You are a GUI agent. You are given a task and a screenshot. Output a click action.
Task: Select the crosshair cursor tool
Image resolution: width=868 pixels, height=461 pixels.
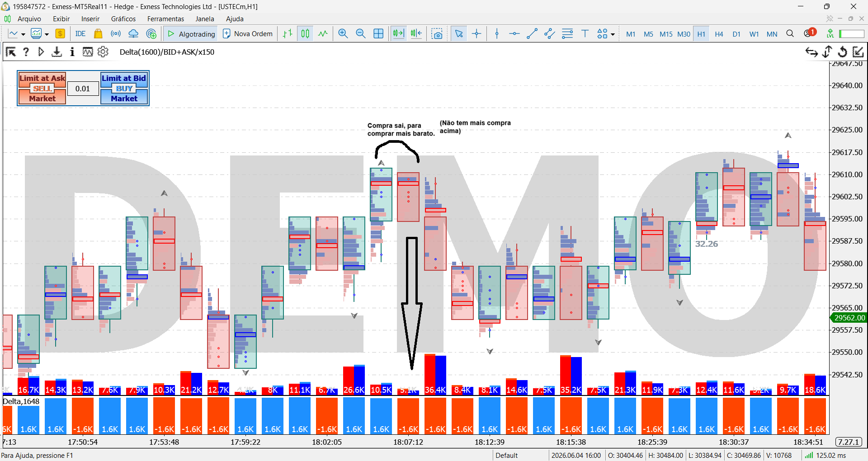click(x=476, y=34)
